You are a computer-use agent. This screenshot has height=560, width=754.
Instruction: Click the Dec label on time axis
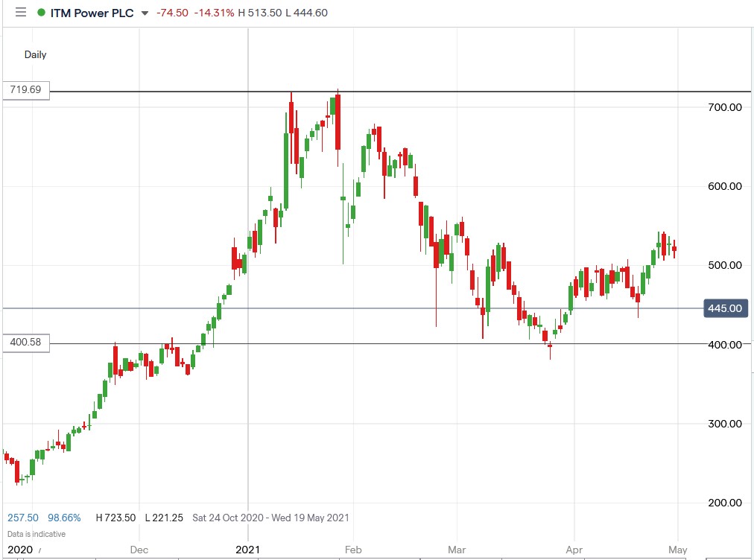139,550
